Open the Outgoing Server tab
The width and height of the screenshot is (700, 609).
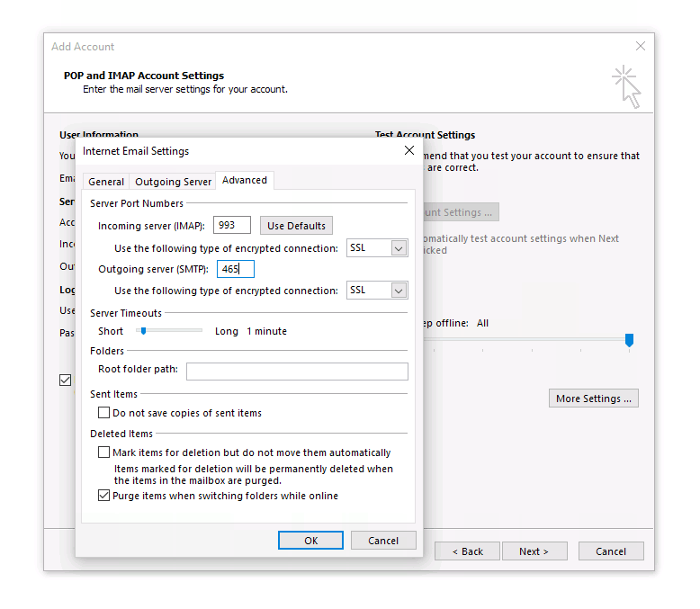[x=173, y=182]
